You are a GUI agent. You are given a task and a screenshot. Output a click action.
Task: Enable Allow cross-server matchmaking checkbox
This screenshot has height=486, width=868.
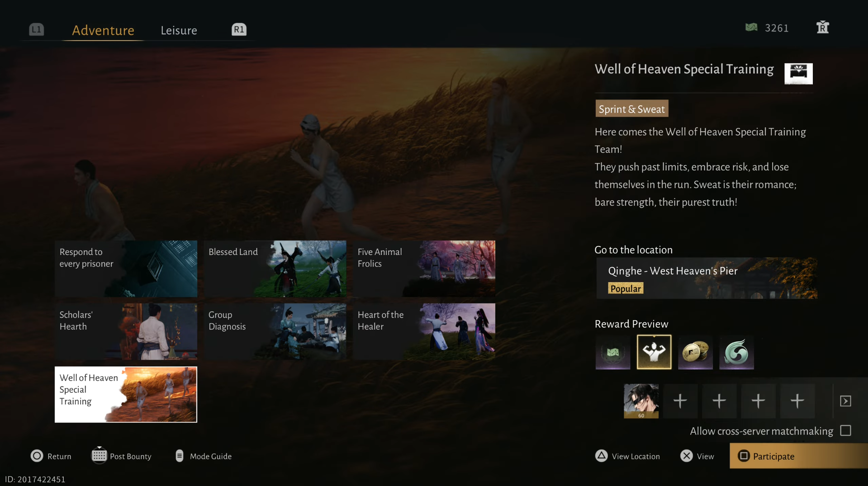(x=845, y=430)
